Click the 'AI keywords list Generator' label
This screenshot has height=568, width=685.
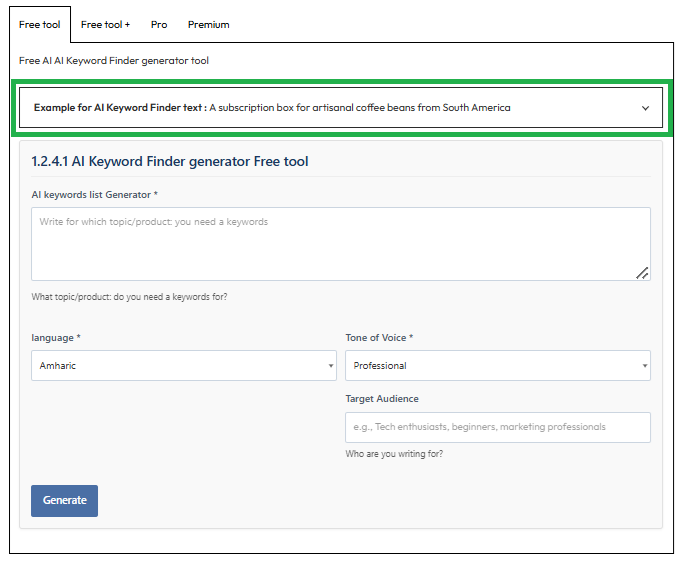pyautogui.click(x=94, y=194)
